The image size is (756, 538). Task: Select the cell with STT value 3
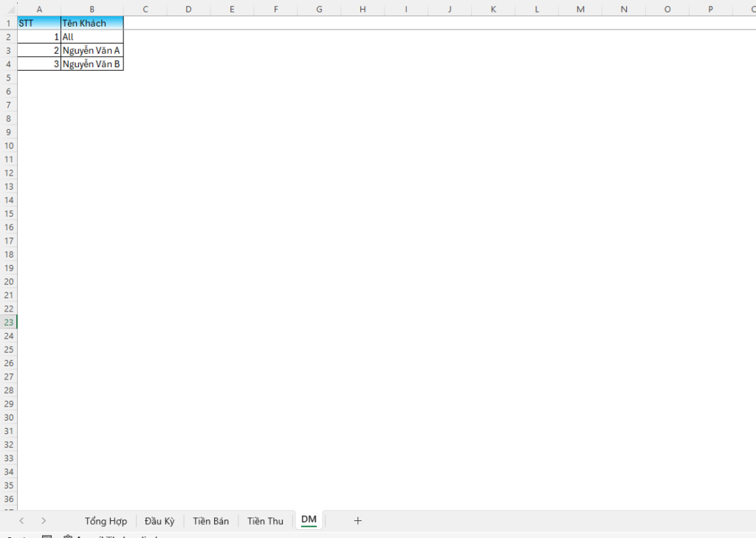point(38,64)
